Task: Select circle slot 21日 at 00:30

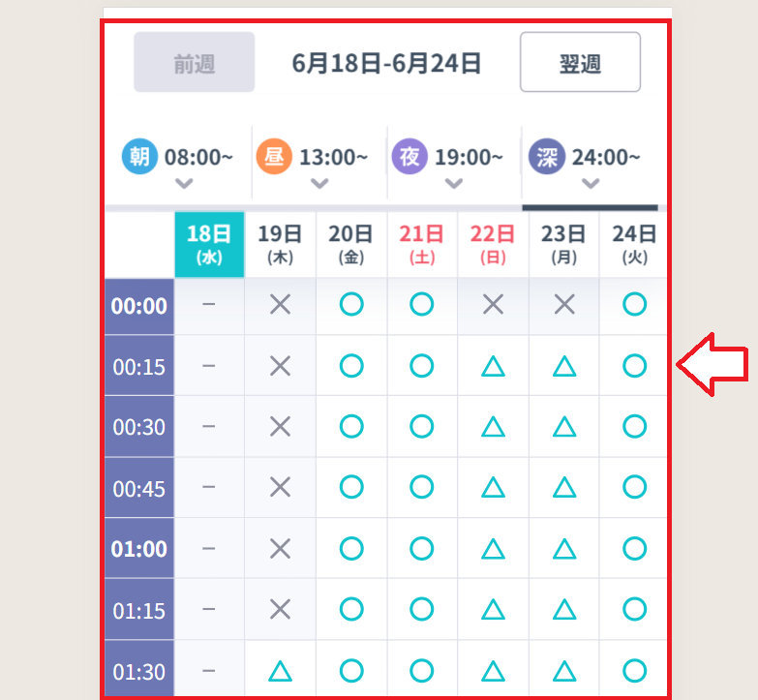Action: pos(421,426)
